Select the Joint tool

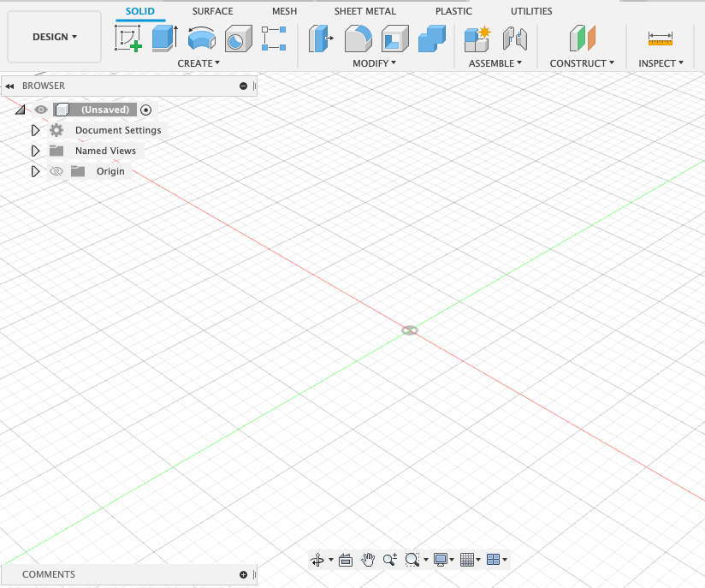click(515, 39)
